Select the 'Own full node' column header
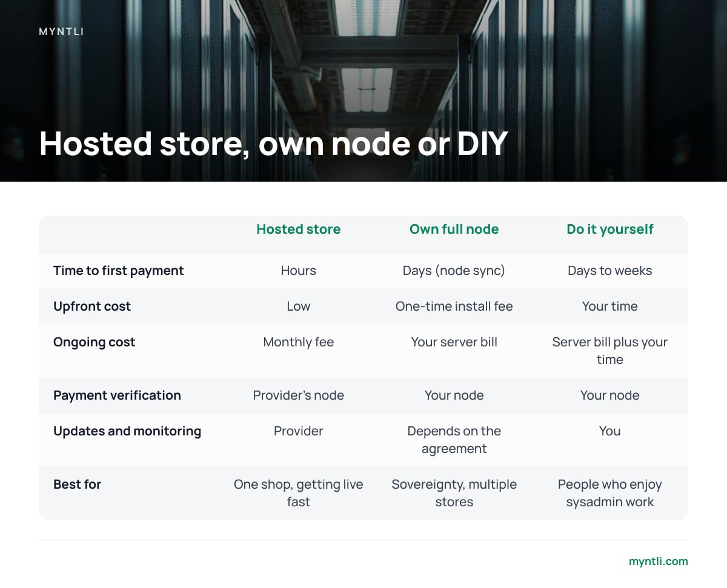Screen dimensions: 727x588 (454, 230)
